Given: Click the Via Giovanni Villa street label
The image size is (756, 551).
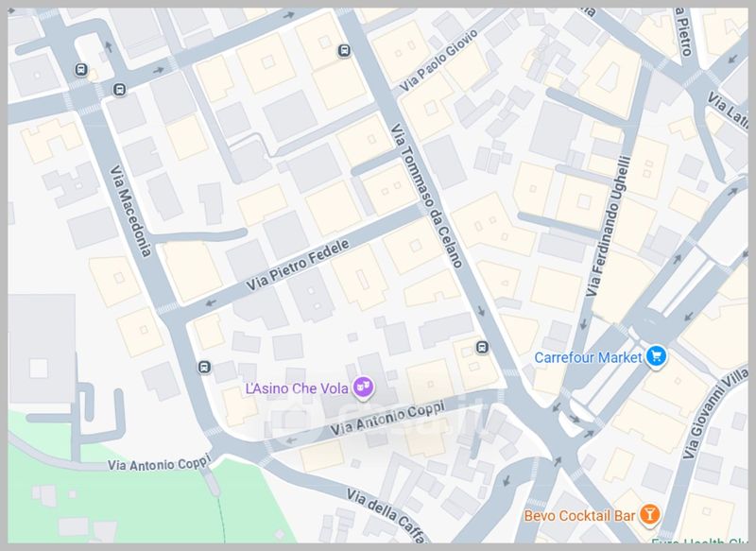Looking at the screenshot, I should click(715, 413).
